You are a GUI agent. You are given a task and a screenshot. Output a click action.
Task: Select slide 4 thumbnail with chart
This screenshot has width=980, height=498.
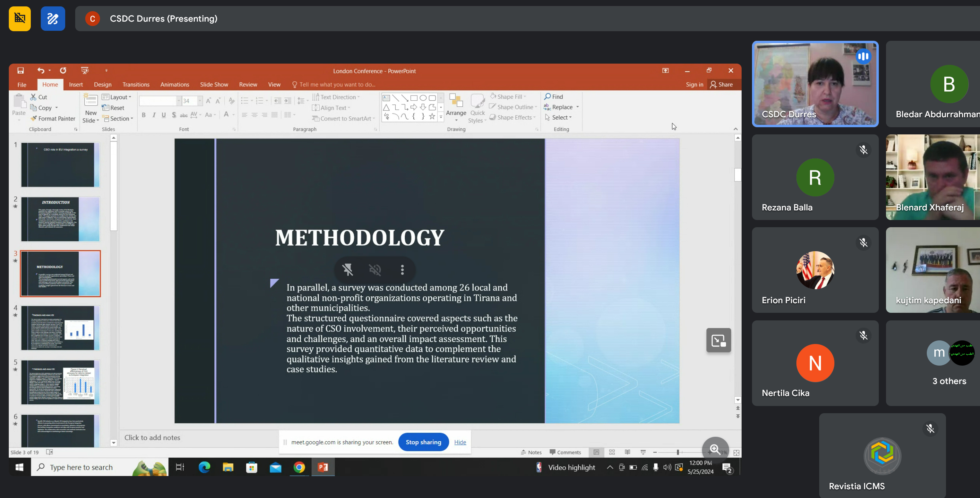tap(60, 328)
